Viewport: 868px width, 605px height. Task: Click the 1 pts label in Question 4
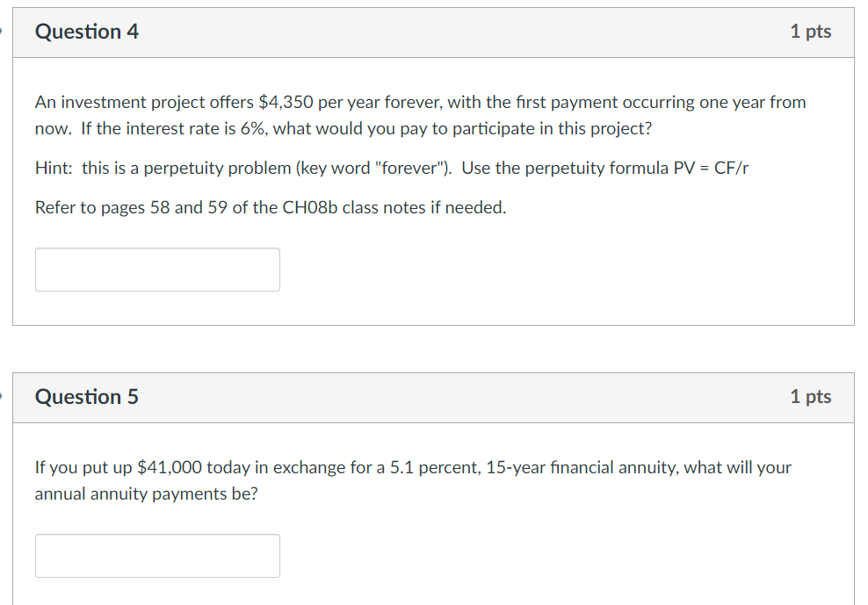point(810,32)
